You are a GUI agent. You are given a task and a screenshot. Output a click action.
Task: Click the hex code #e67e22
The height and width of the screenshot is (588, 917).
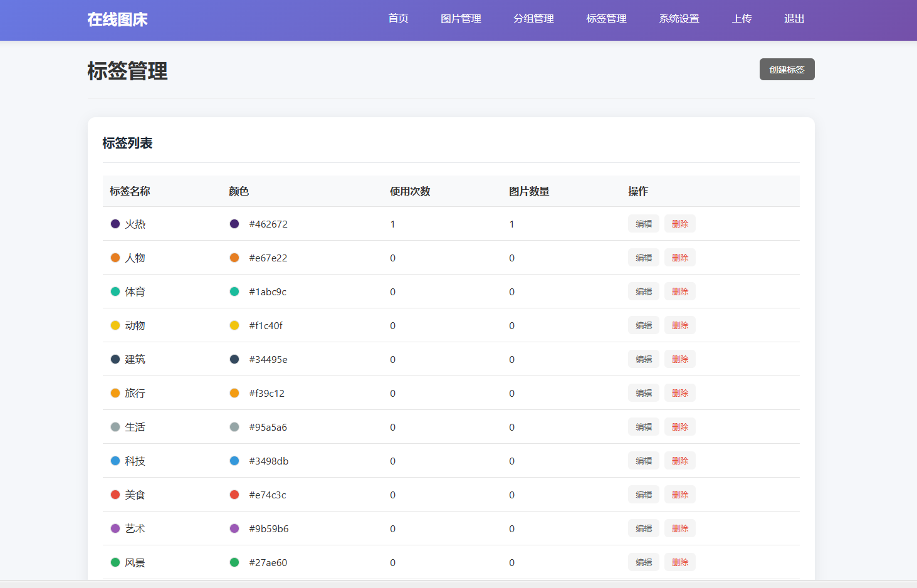(268, 258)
